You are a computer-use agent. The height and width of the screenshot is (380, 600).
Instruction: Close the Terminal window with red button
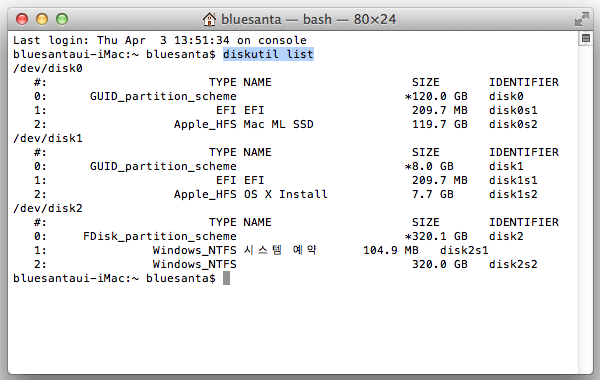(x=22, y=19)
